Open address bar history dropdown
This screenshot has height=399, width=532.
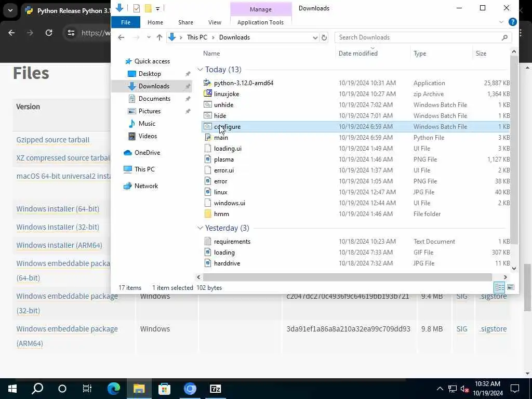point(315,37)
